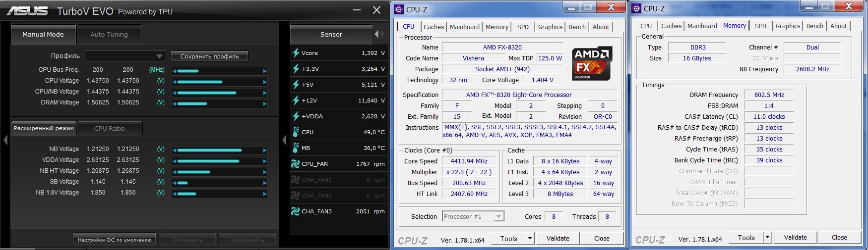This screenshot has width=868, height=250.
Task: Adjust the NB 1.8V Voltage slider
Action: [220, 194]
